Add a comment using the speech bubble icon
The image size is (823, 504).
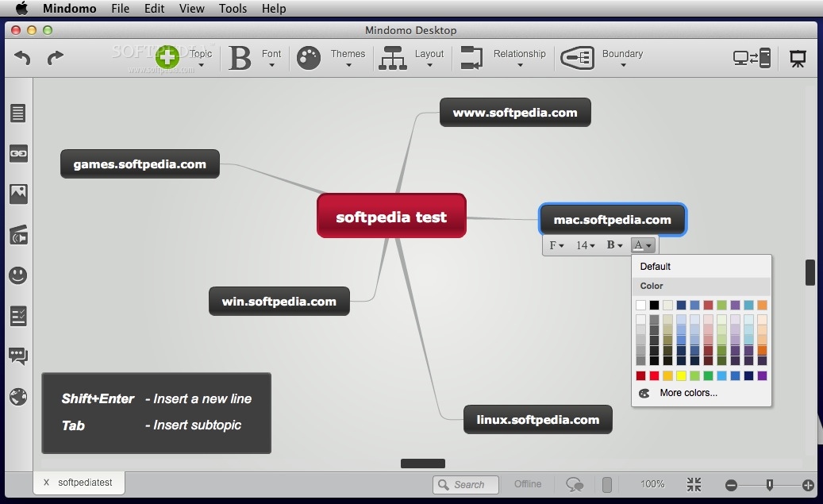click(x=18, y=356)
